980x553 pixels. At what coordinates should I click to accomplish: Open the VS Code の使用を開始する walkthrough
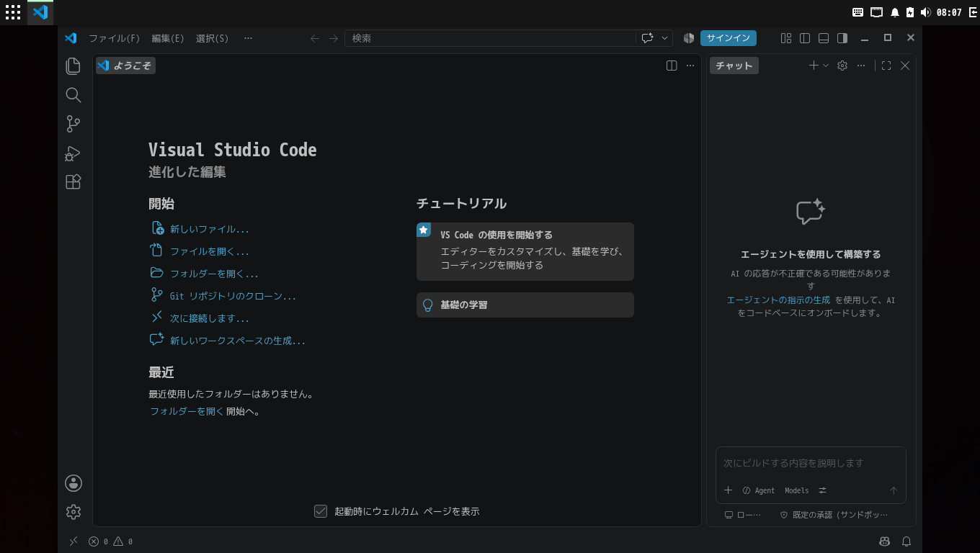(525, 251)
